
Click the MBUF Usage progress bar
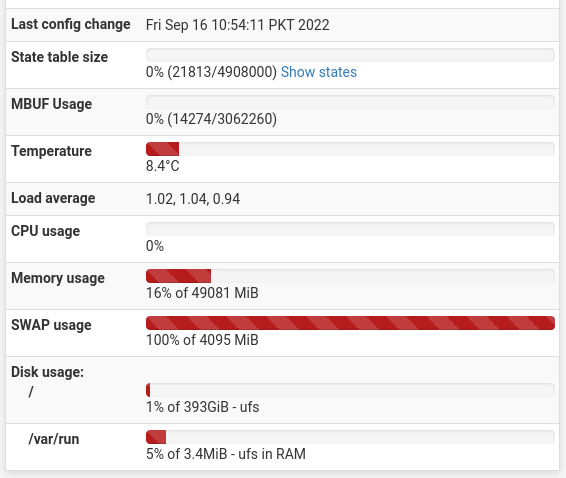[x=350, y=102]
